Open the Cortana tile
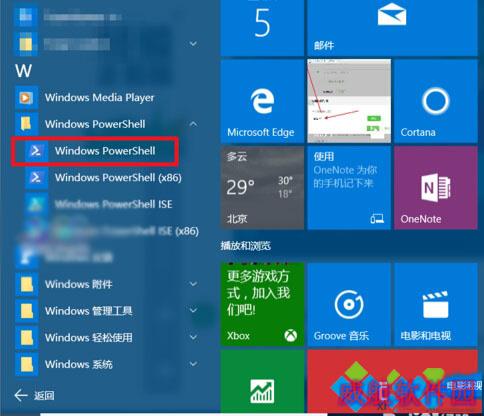 pyautogui.click(x=435, y=102)
